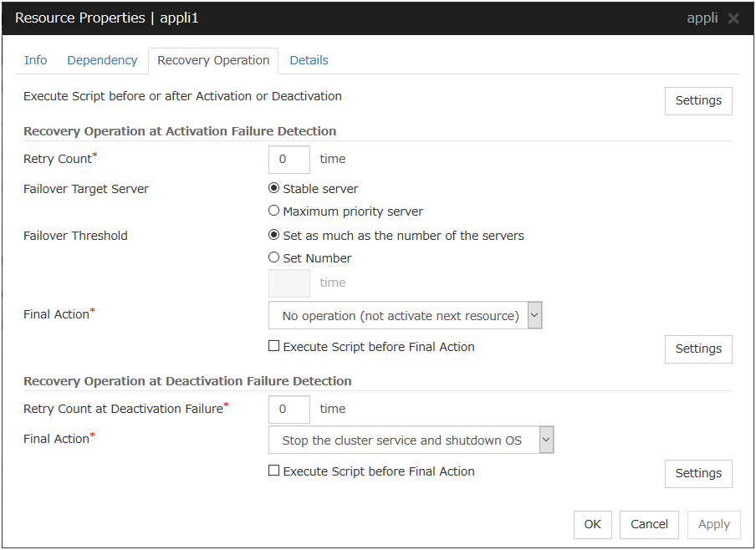The height and width of the screenshot is (550, 756).
Task: Choose Maximum priority server option
Action: (274, 211)
